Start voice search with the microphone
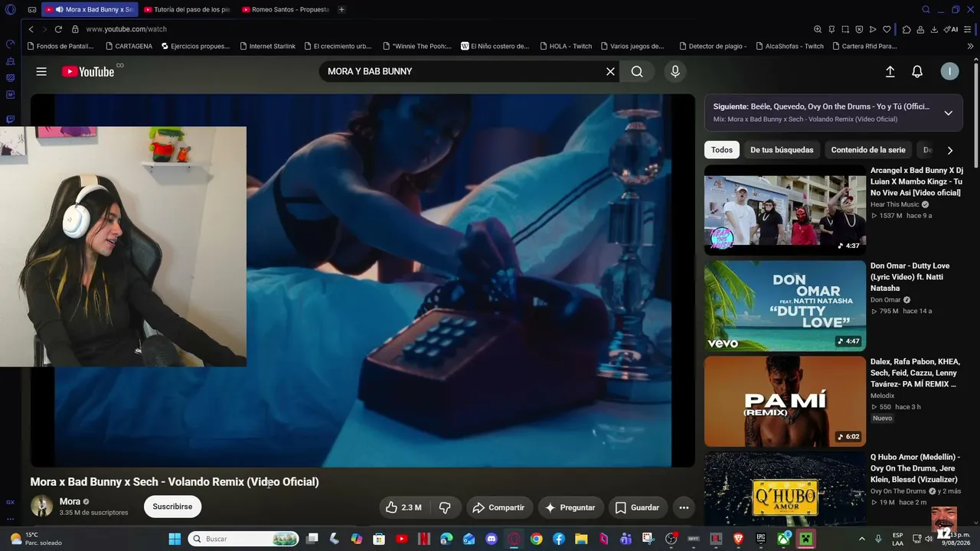 coord(675,71)
